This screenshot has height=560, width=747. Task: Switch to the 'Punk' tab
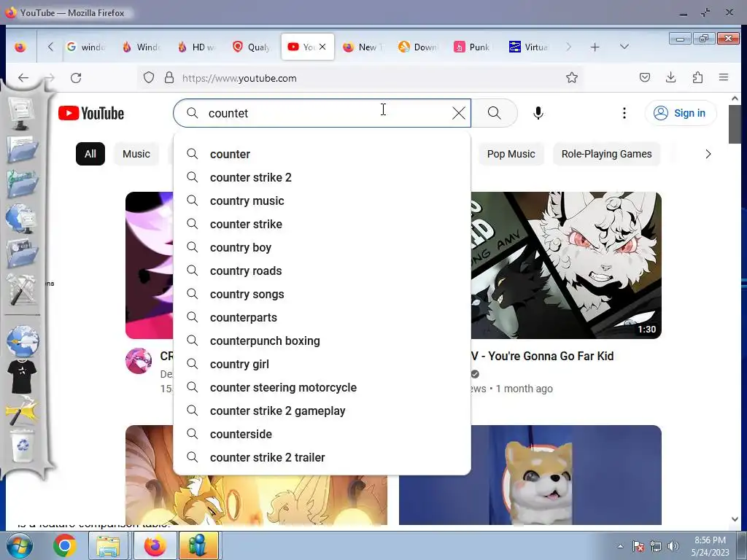473,47
